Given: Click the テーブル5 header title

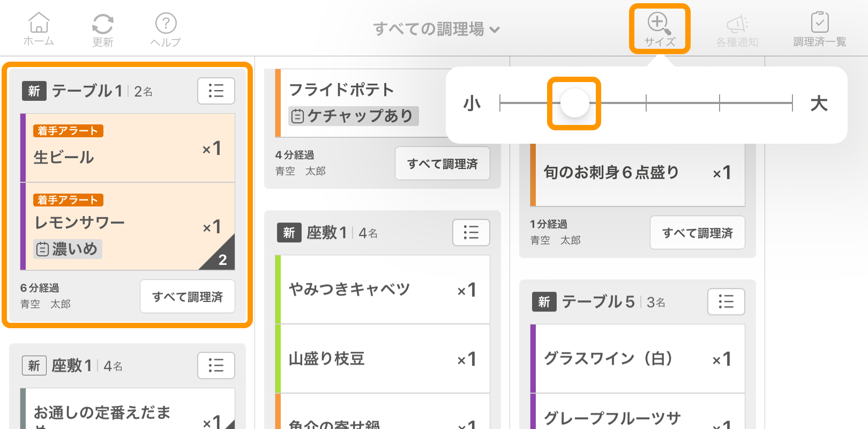Looking at the screenshot, I should point(598,302).
